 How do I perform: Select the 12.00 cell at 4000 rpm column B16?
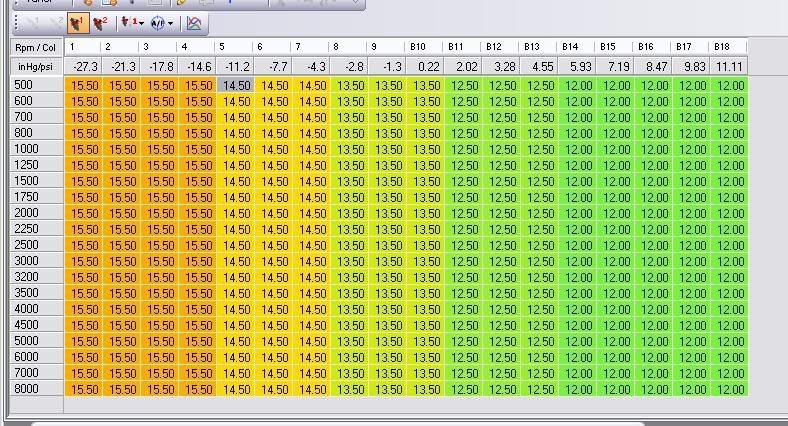coord(654,309)
